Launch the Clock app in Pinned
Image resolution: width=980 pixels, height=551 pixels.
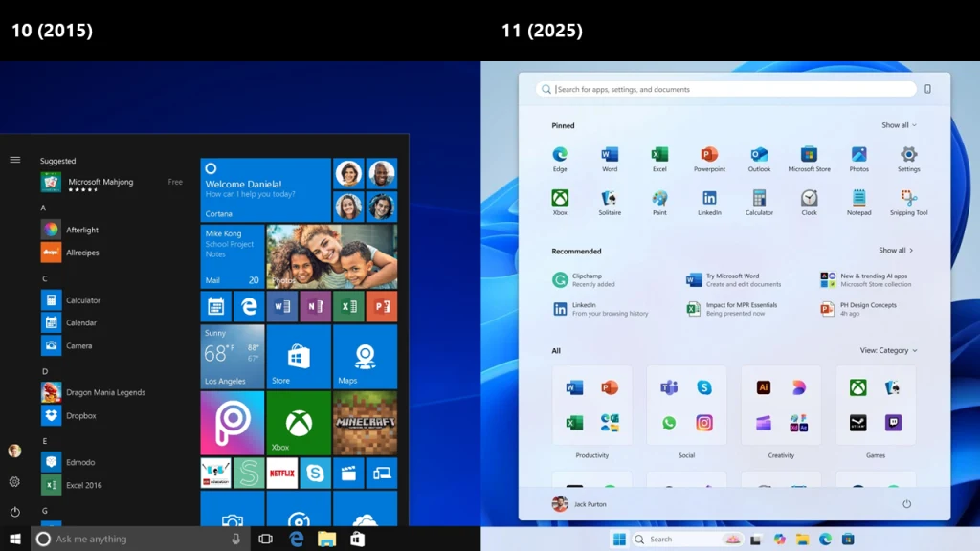click(809, 203)
